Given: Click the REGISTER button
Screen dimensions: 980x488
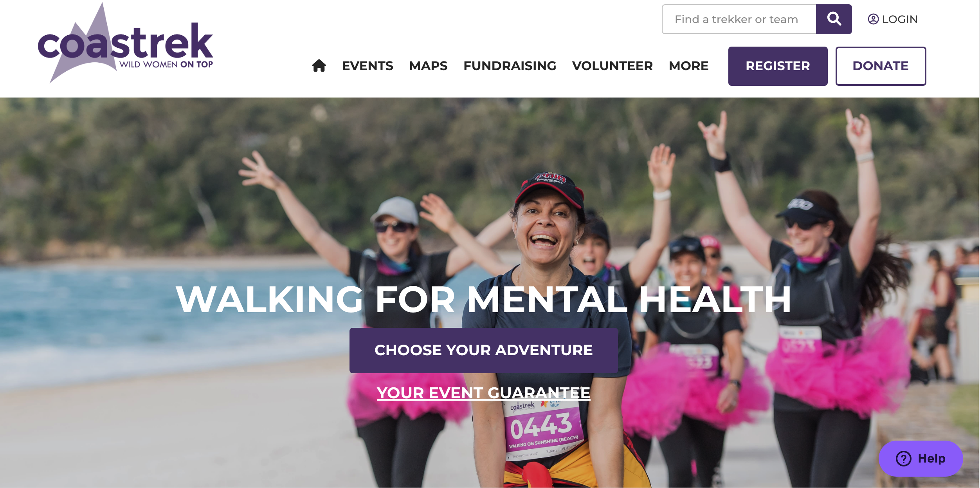Looking at the screenshot, I should pyautogui.click(x=778, y=66).
